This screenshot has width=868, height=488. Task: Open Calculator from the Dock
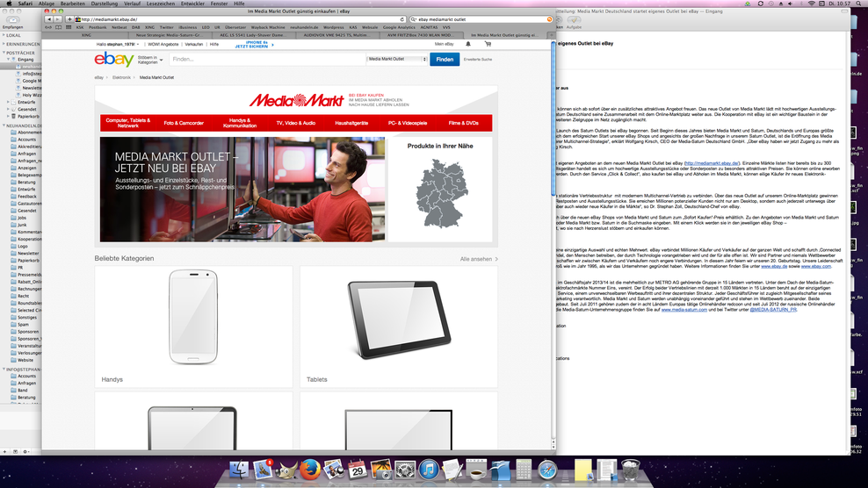point(524,470)
